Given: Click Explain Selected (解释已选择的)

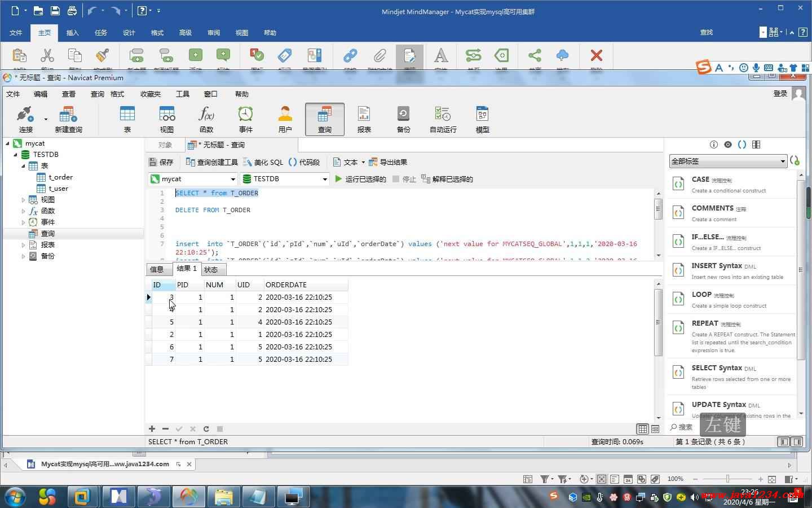Looking at the screenshot, I should [x=447, y=179].
